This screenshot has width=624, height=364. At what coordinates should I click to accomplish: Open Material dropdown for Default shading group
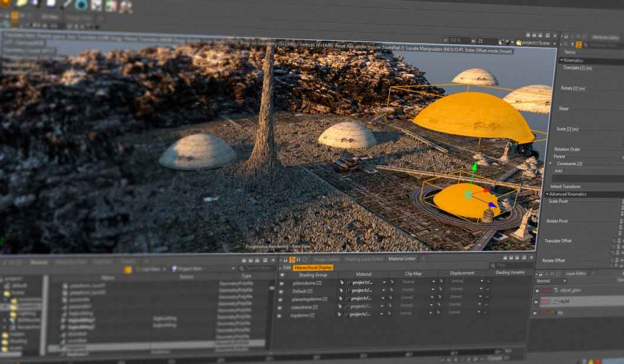click(384, 290)
